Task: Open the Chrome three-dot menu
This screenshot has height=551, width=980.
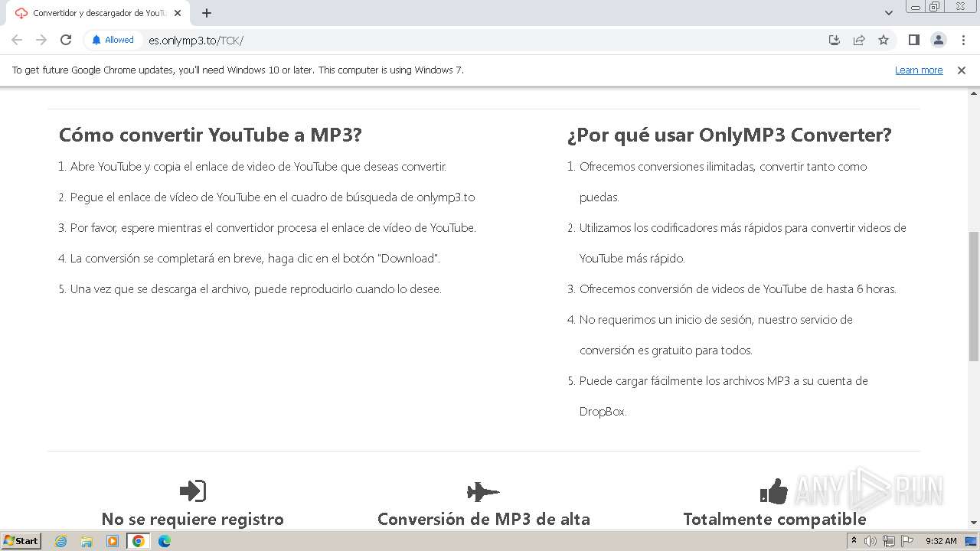Action: point(963,40)
